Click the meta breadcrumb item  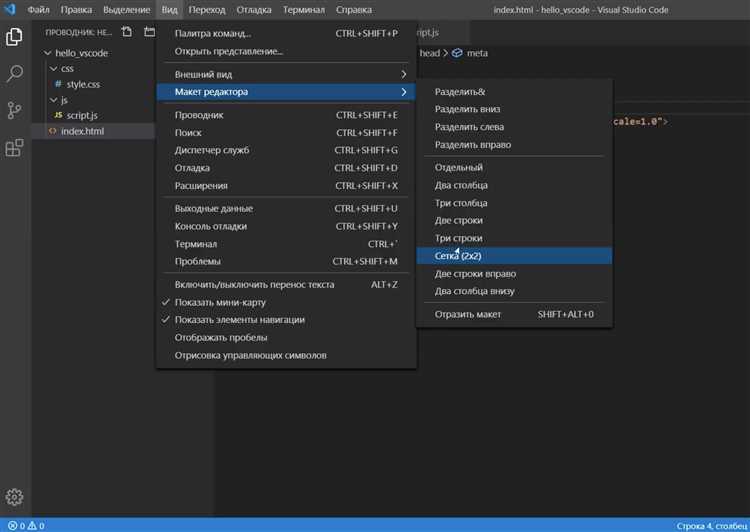pos(476,53)
